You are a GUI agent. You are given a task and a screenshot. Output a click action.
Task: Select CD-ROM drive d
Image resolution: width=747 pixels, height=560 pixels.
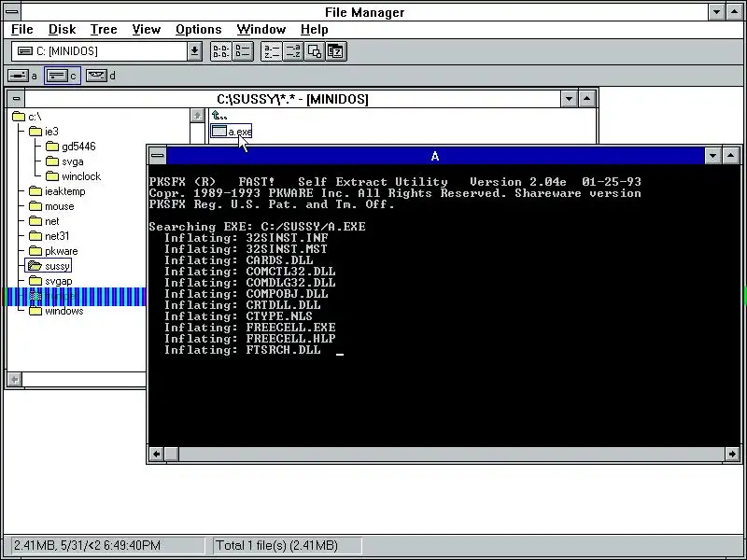point(101,76)
